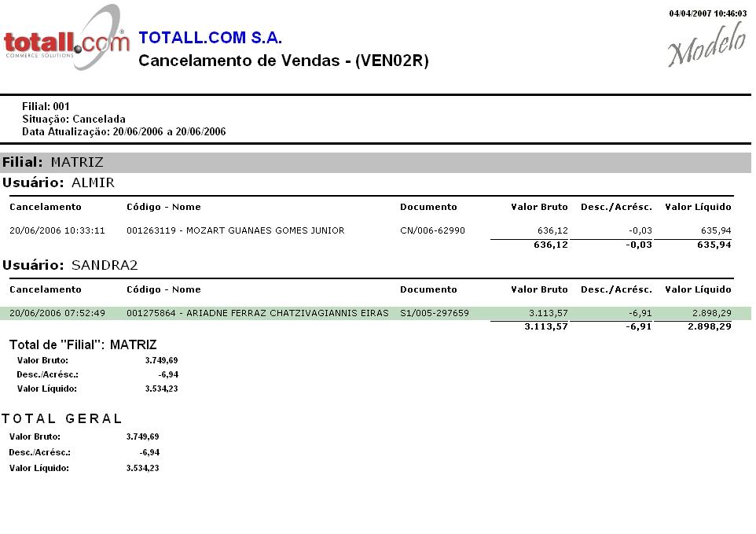Select net value 635,94 in the Mozart row
This screenshot has width=756, height=534.
pos(716,230)
